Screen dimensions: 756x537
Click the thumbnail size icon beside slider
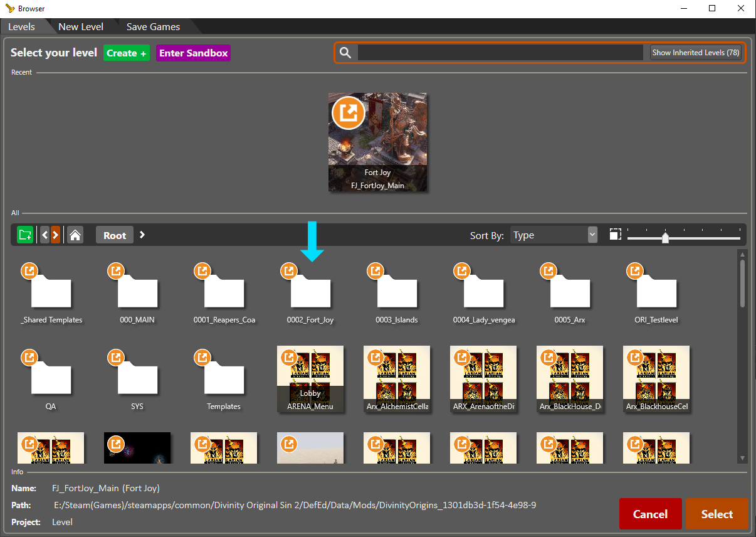coord(615,235)
